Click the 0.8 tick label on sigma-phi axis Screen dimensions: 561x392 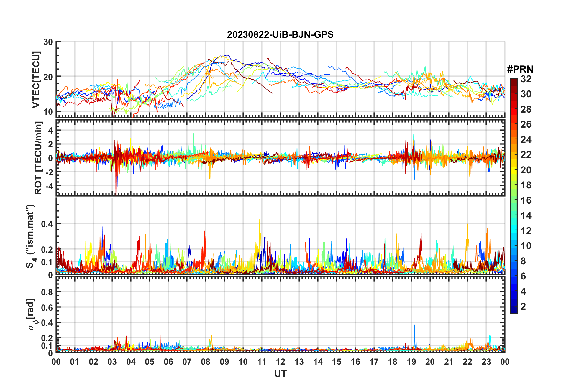tap(47, 292)
